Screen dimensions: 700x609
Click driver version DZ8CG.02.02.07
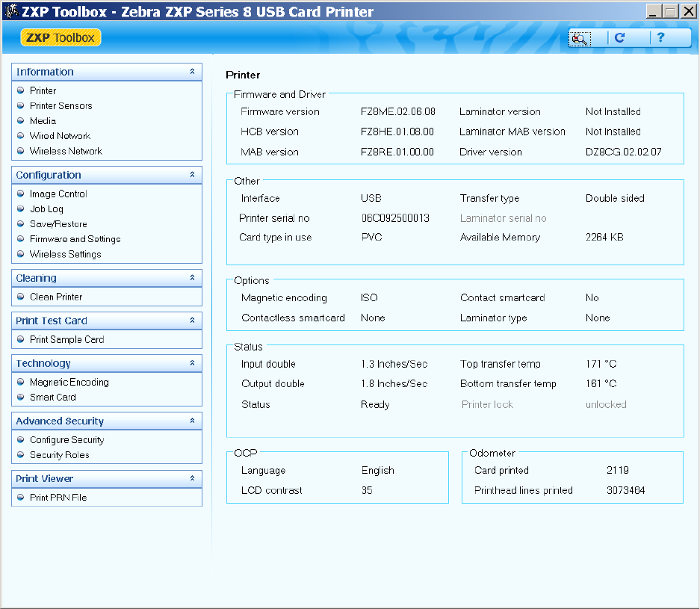click(623, 152)
